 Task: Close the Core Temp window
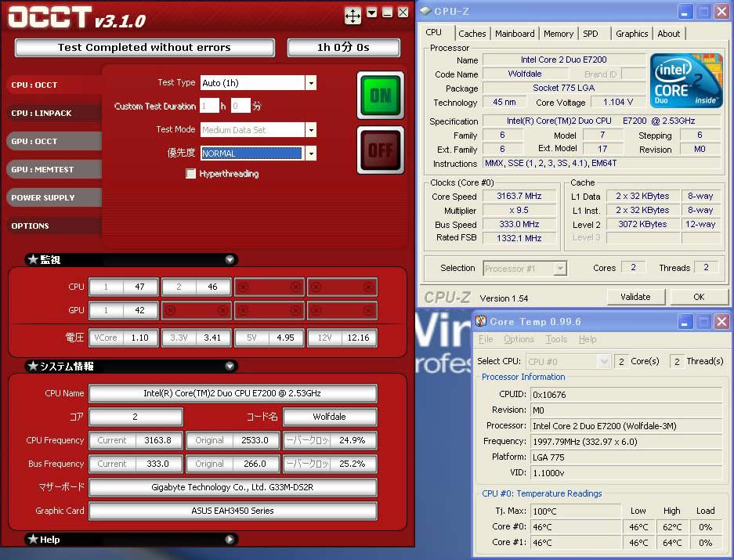(x=721, y=322)
